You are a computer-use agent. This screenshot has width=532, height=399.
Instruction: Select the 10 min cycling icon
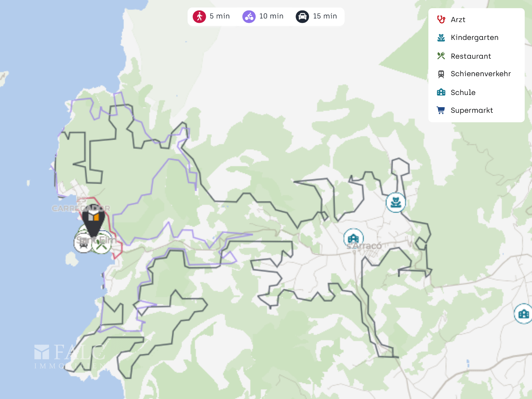[x=249, y=16]
